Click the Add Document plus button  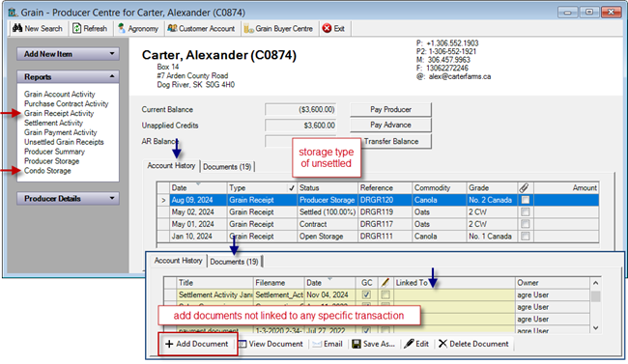point(197,344)
